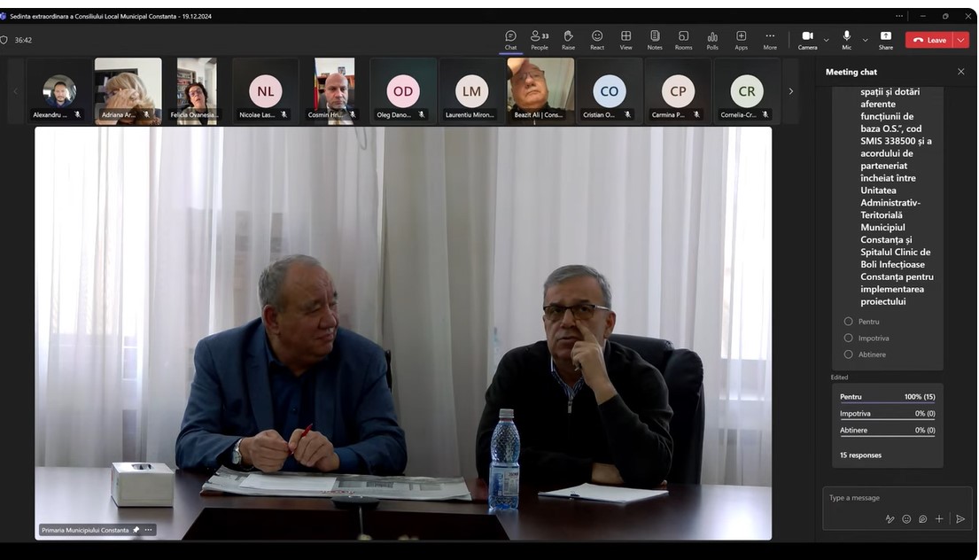Raise your hand in the meeting
Viewport: 979px width, 560px height.
pos(568,39)
